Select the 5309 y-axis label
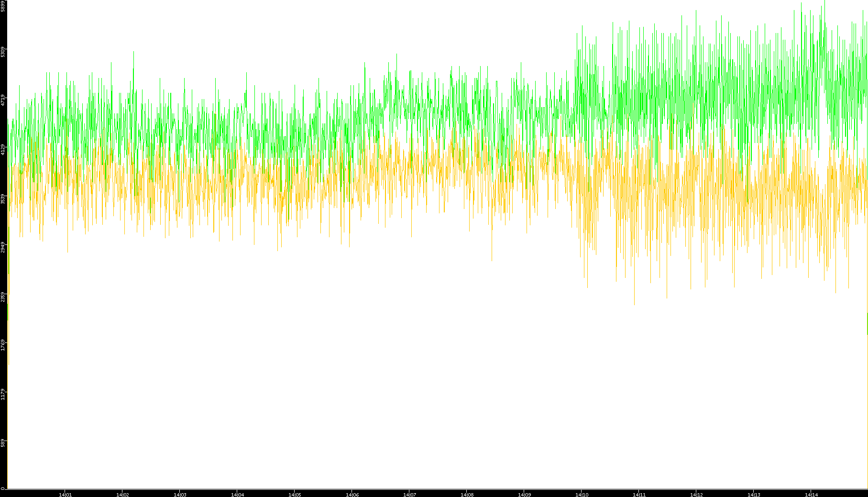Image resolution: width=868 pixels, height=497 pixels. coord(3,52)
